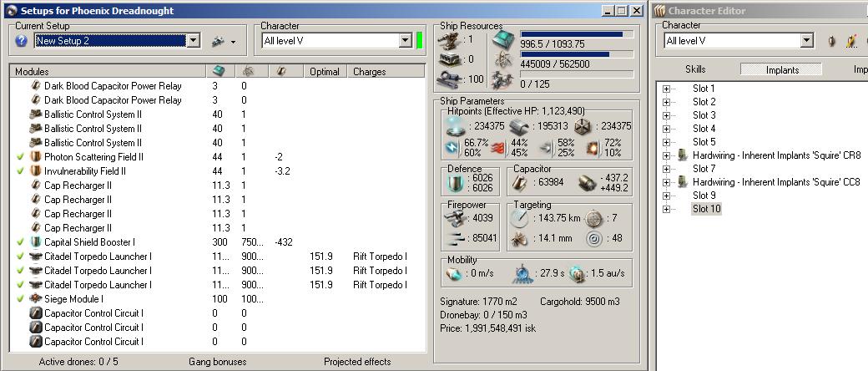Screen dimensions: 868x371
Task: Toggle Capital Shield Booster I active checkmark
Action: click(21, 242)
